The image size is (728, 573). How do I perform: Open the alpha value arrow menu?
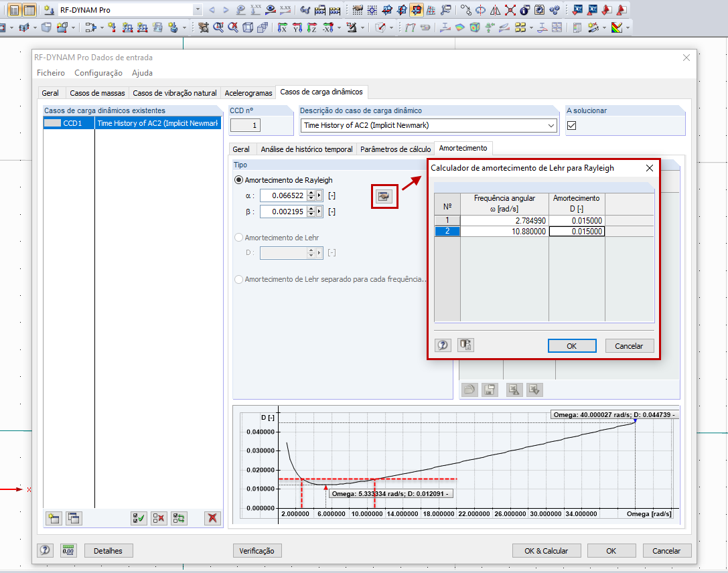[x=319, y=195]
